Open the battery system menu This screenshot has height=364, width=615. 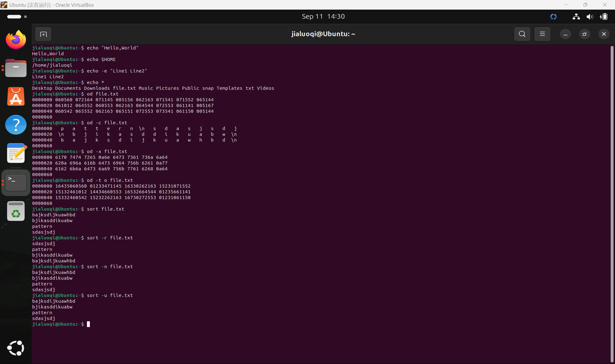(x=604, y=17)
